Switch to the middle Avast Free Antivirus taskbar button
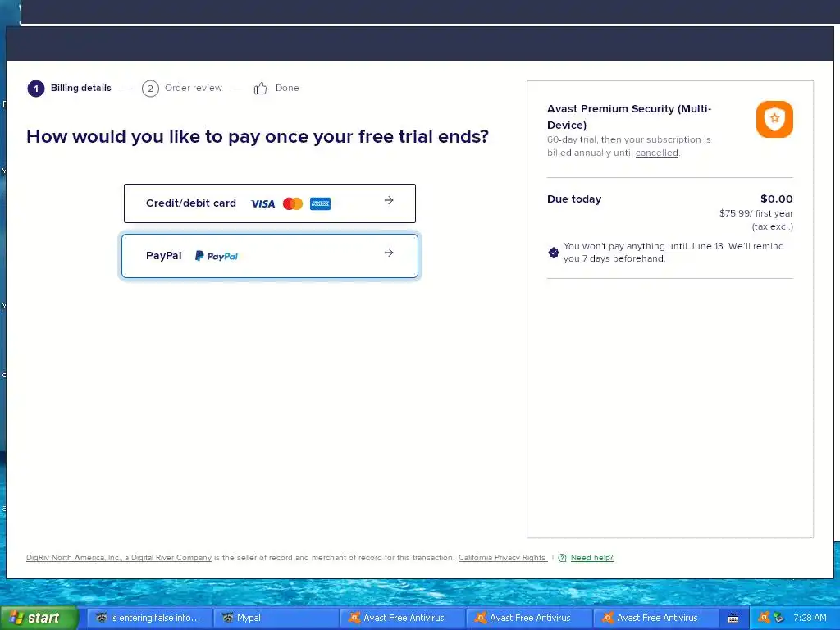The height and width of the screenshot is (630, 840). (x=529, y=618)
